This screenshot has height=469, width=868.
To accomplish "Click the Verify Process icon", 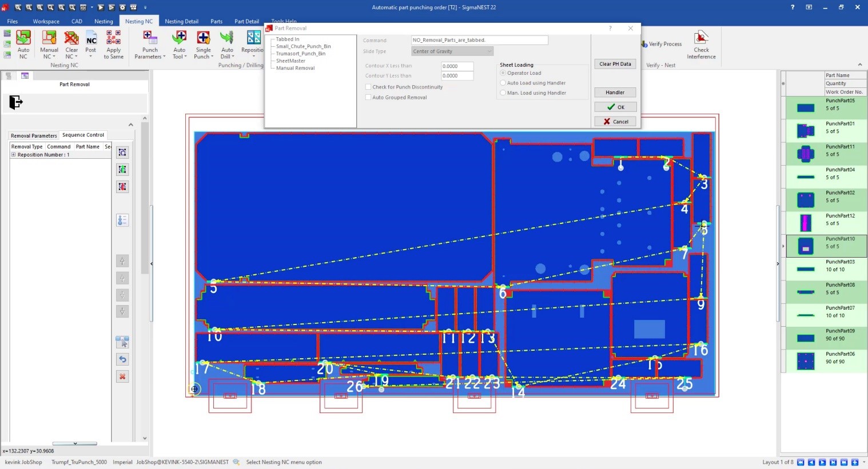I will pos(662,43).
